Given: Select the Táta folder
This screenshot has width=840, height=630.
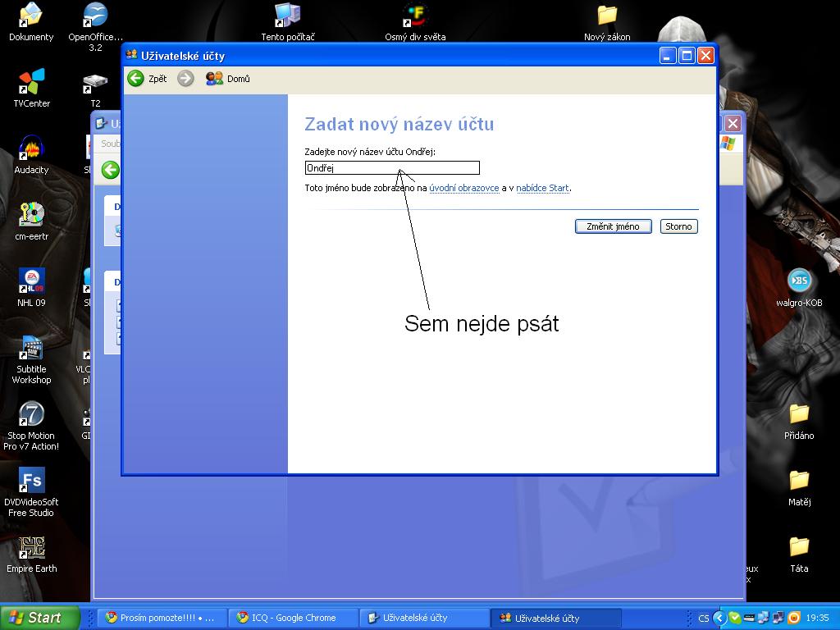Looking at the screenshot, I should 799,555.
